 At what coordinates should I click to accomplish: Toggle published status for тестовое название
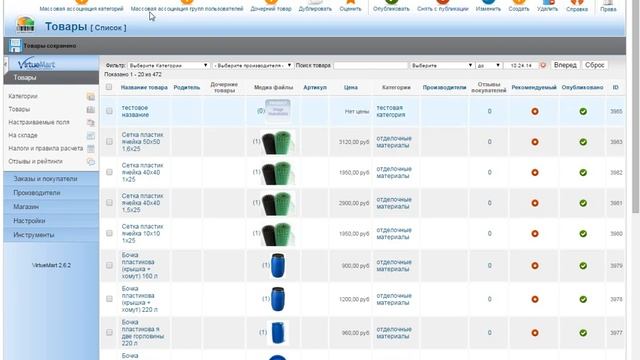tap(583, 111)
